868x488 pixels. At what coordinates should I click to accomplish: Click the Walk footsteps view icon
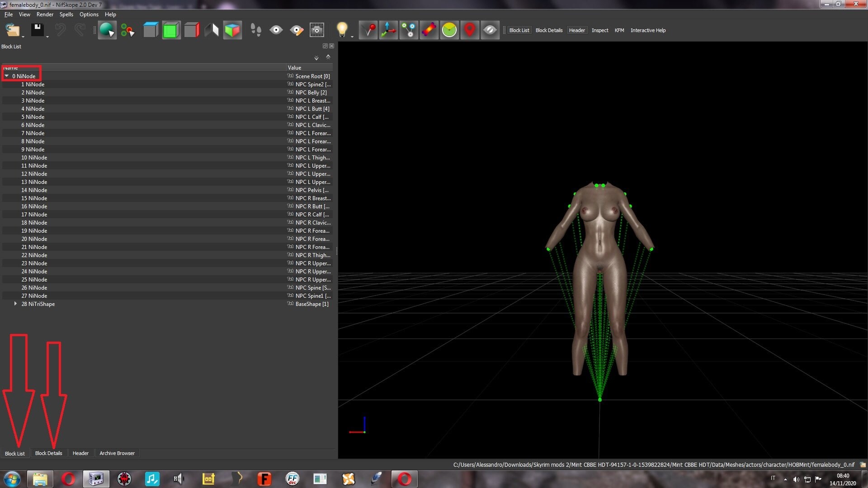coord(256,30)
